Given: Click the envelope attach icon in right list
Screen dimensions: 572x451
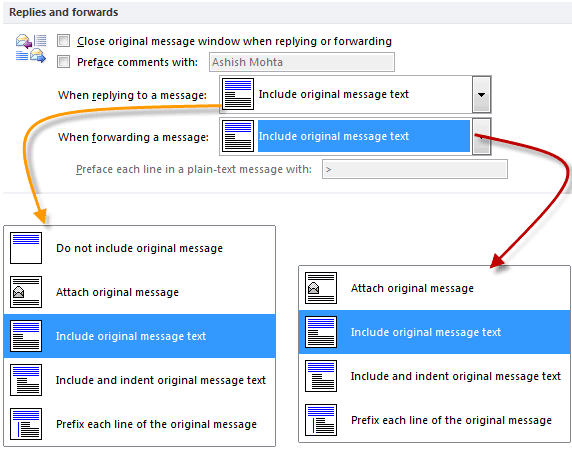Looking at the screenshot, I should click(321, 288).
